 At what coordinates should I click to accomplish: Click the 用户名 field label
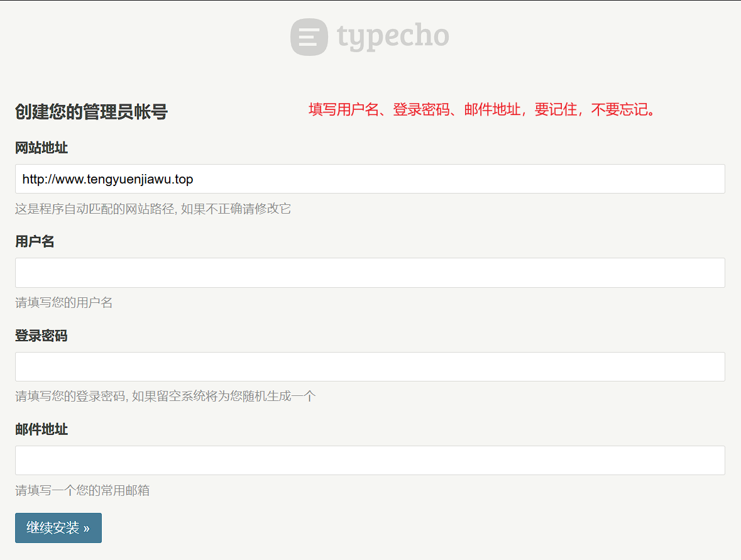(35, 241)
